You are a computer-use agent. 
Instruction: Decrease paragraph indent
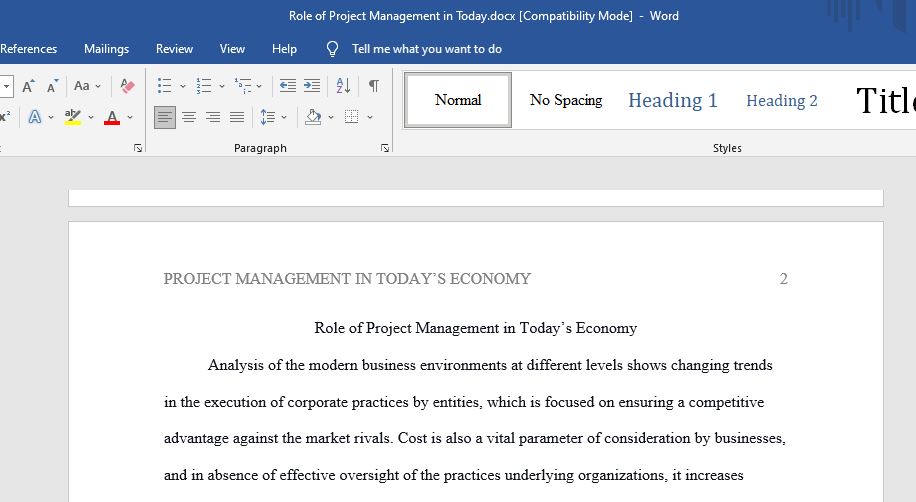coord(287,86)
